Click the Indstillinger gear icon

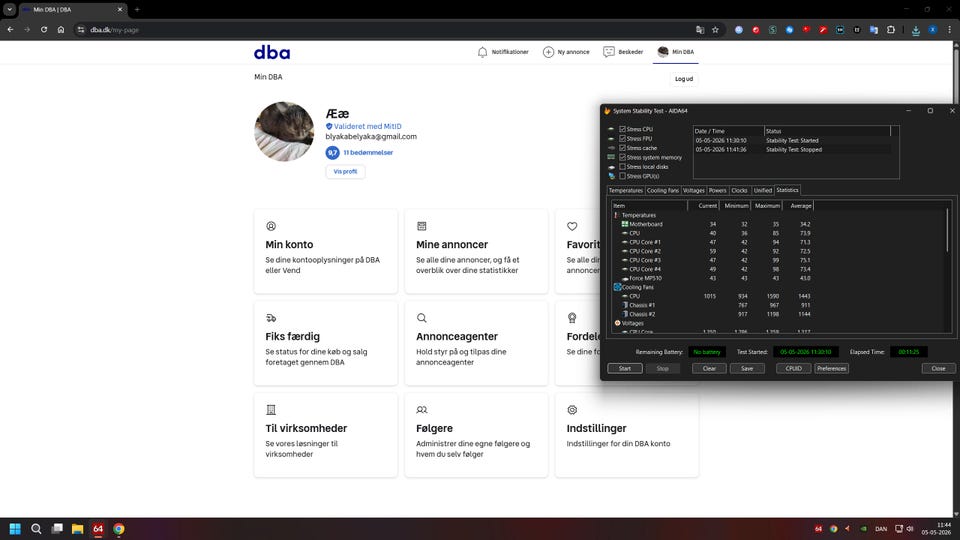(572, 410)
